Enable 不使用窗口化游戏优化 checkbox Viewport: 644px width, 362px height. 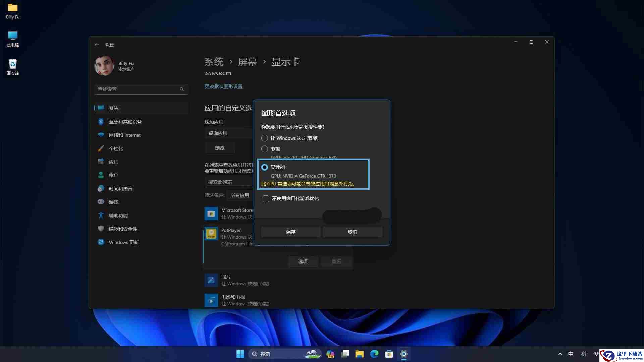click(x=266, y=199)
